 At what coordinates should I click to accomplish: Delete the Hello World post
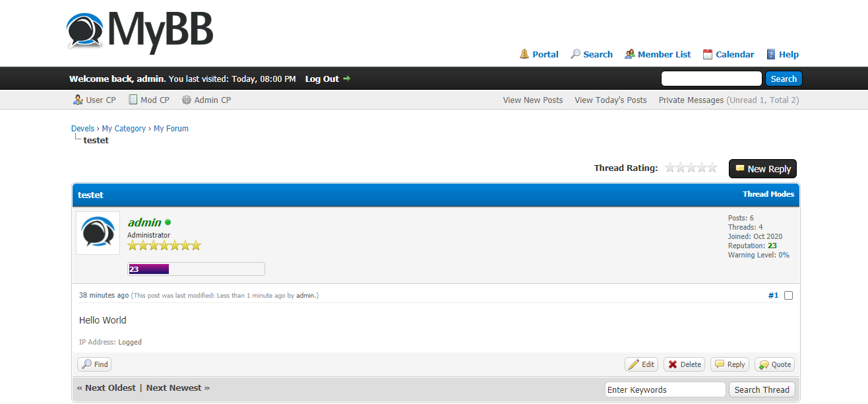(684, 364)
